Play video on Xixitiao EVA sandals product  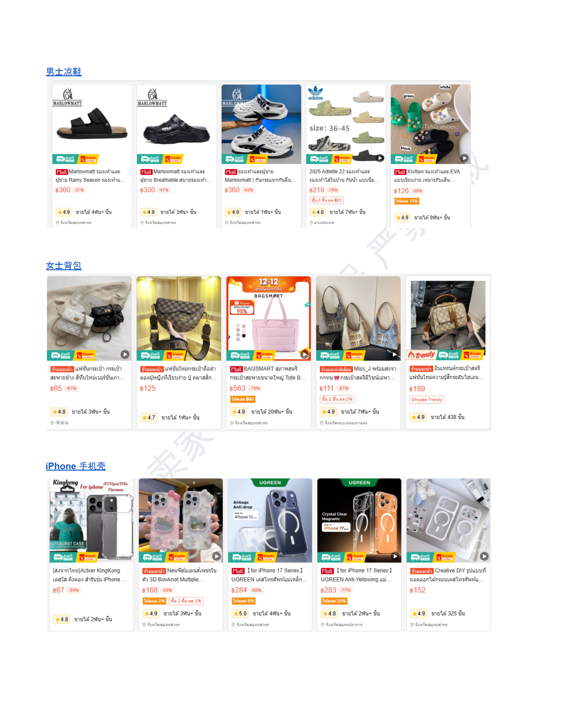click(x=465, y=158)
